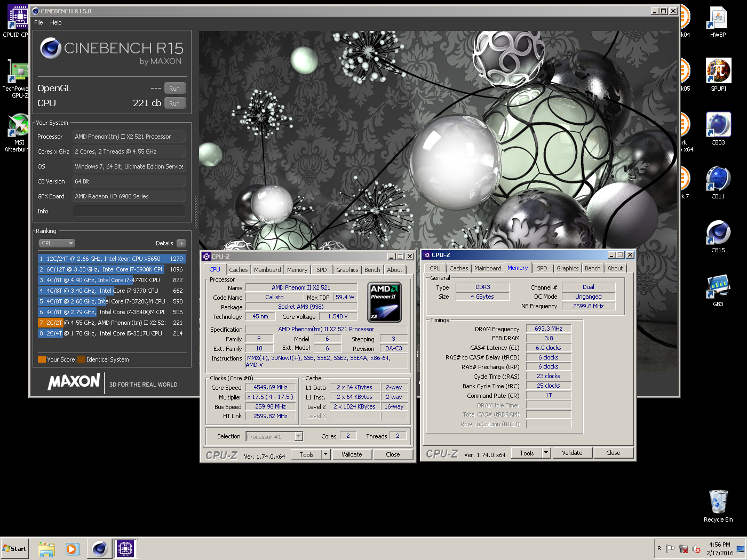
Task: Open the ranking CPU dropdown
Action: [57, 243]
